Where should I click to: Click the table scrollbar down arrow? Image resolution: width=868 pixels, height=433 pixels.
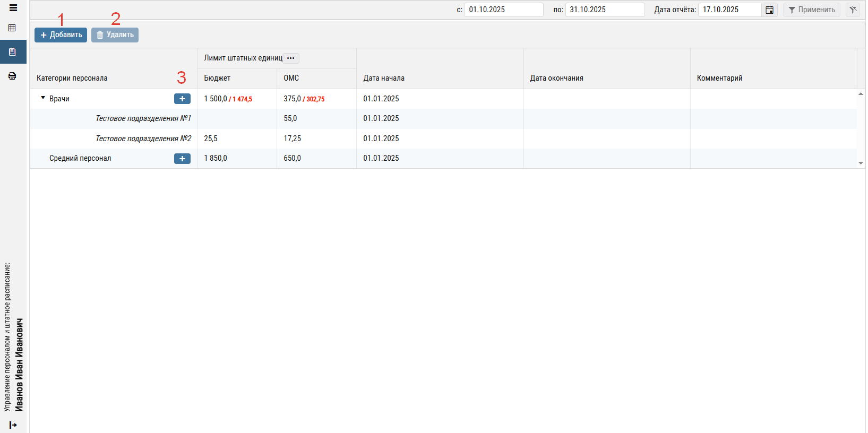[861, 163]
